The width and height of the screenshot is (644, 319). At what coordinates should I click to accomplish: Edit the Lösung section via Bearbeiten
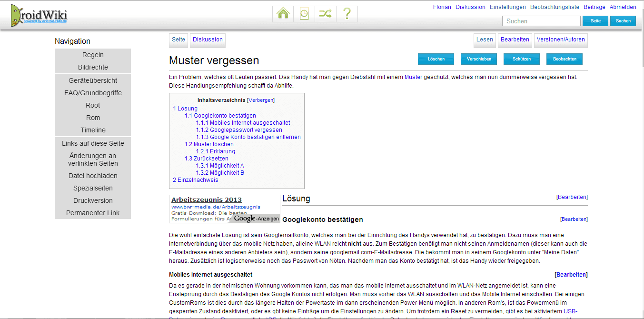[x=572, y=197]
